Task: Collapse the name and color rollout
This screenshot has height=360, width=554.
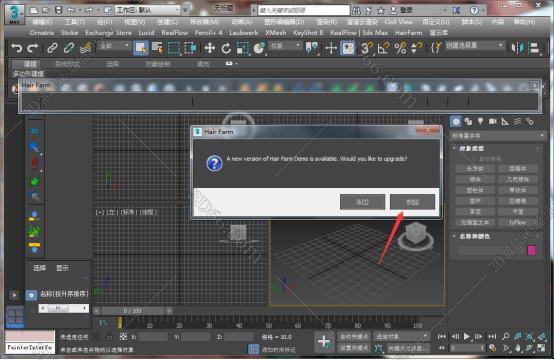Action: [x=472, y=236]
